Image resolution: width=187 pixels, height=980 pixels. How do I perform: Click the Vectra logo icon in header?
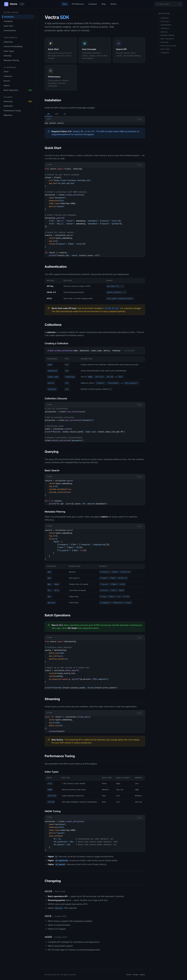click(6, 4)
